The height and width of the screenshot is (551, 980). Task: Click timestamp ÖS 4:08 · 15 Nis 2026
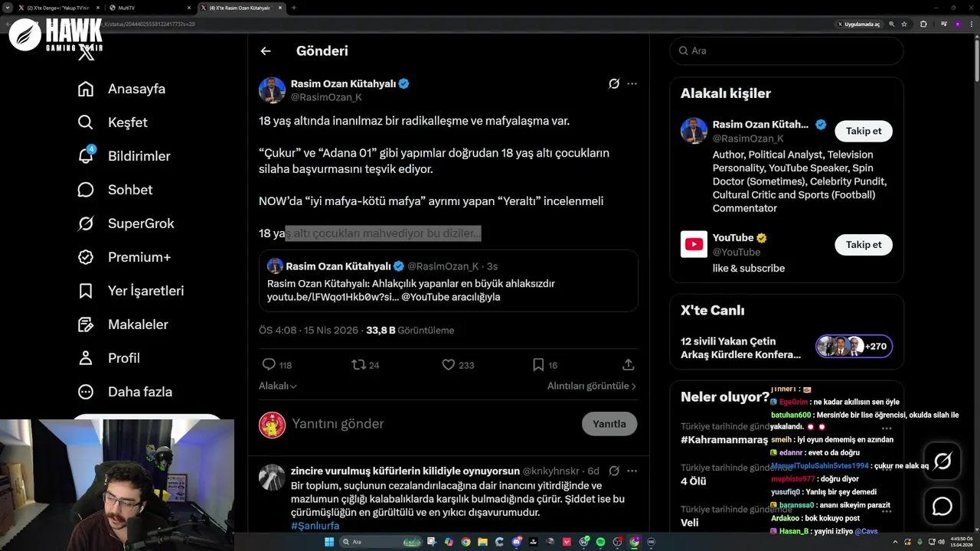pos(309,331)
